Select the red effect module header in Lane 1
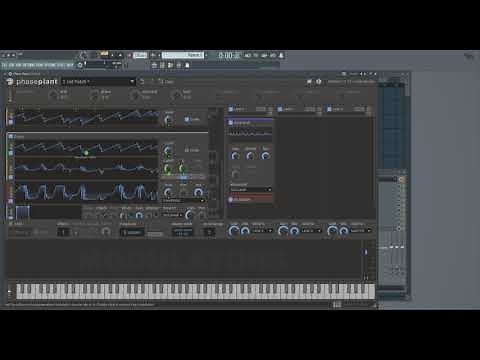This screenshot has width=480, height=360. 250,199
